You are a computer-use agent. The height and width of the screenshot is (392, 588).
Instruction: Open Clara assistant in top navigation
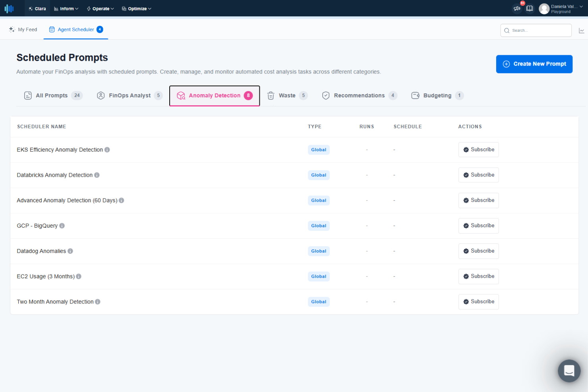37,9
